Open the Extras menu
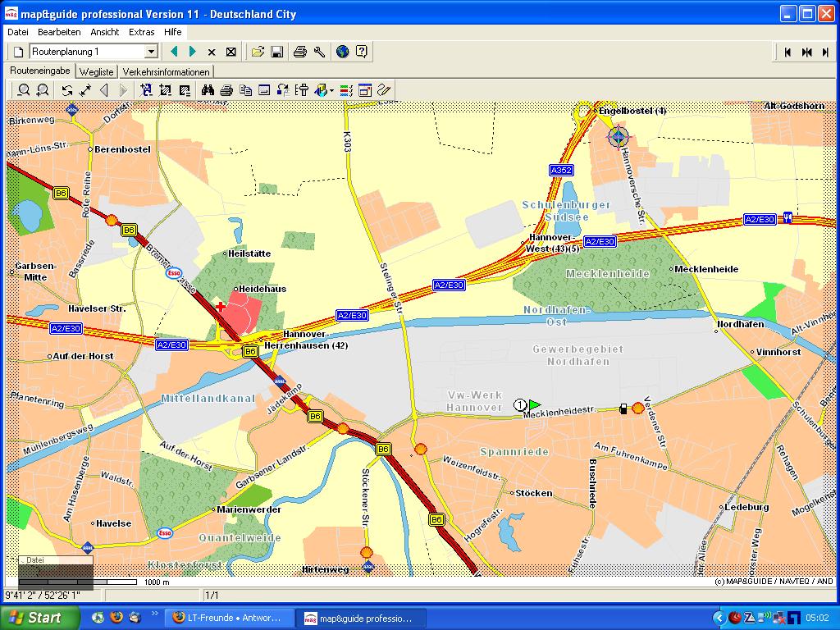The image size is (840, 630). point(141,32)
